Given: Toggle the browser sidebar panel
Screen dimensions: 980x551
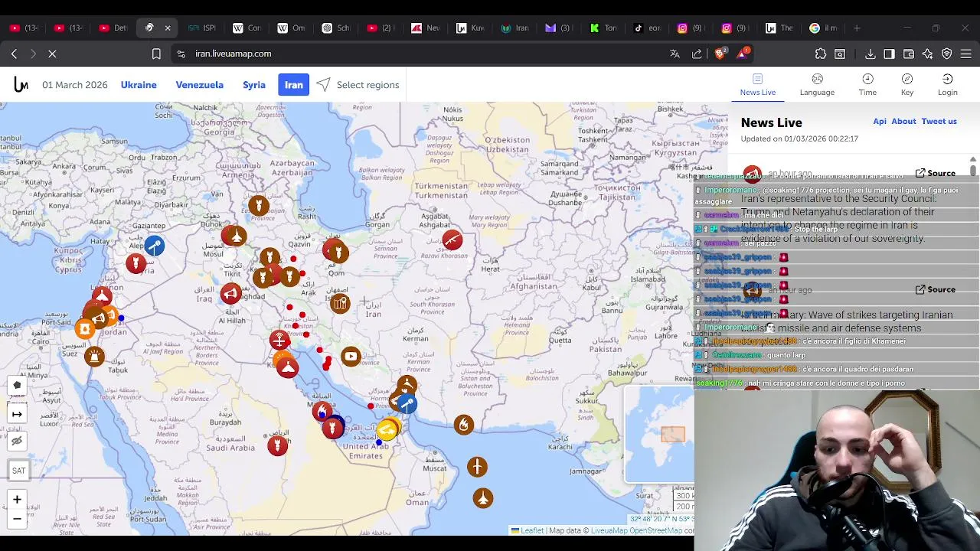Looking at the screenshot, I should [x=889, y=54].
